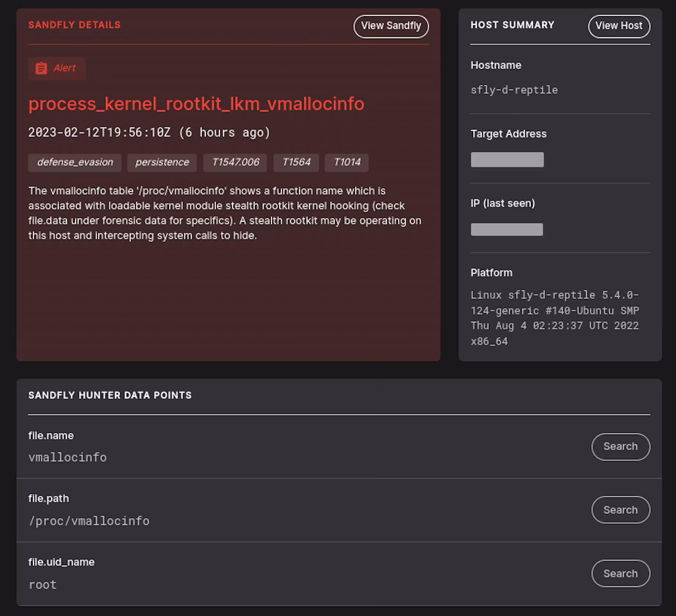Click the redacted Target Address value

coord(507,160)
